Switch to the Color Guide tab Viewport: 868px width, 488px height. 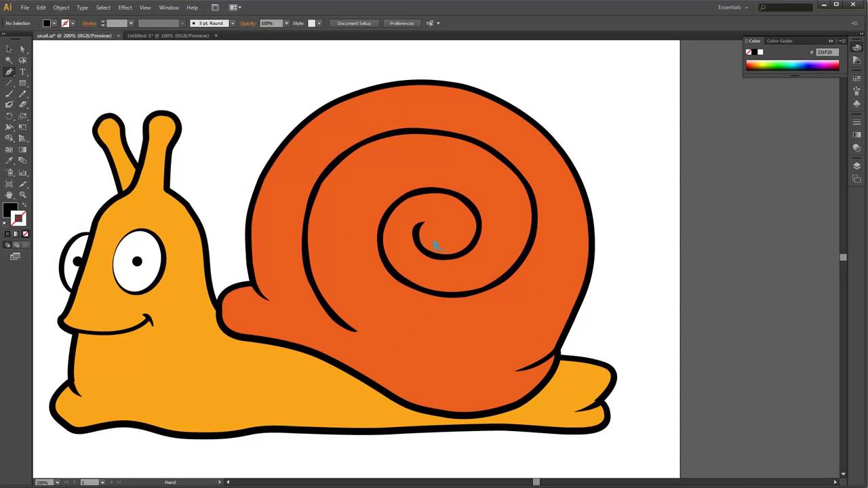coord(779,41)
